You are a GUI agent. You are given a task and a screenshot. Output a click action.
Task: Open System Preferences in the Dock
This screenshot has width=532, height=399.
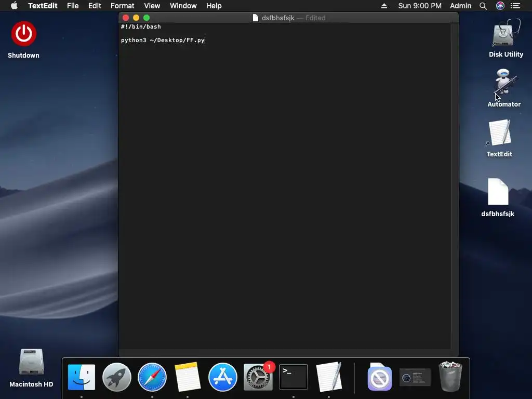point(258,377)
